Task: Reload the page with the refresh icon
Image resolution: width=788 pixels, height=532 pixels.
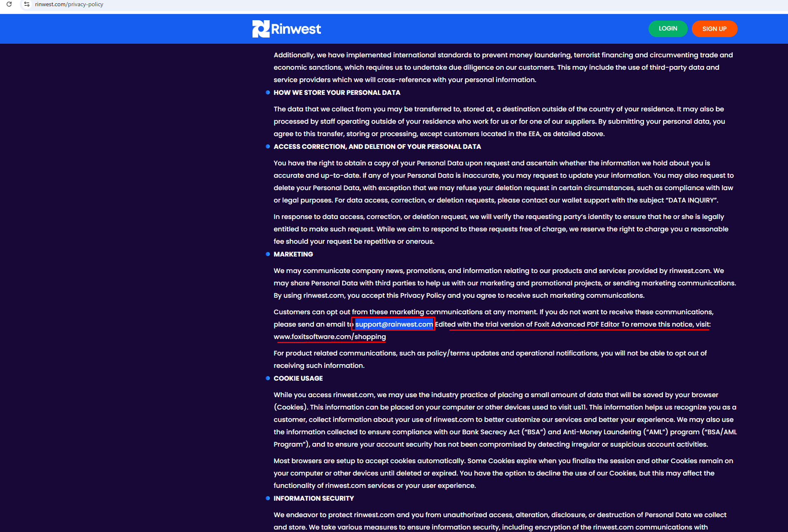Action: [x=9, y=4]
